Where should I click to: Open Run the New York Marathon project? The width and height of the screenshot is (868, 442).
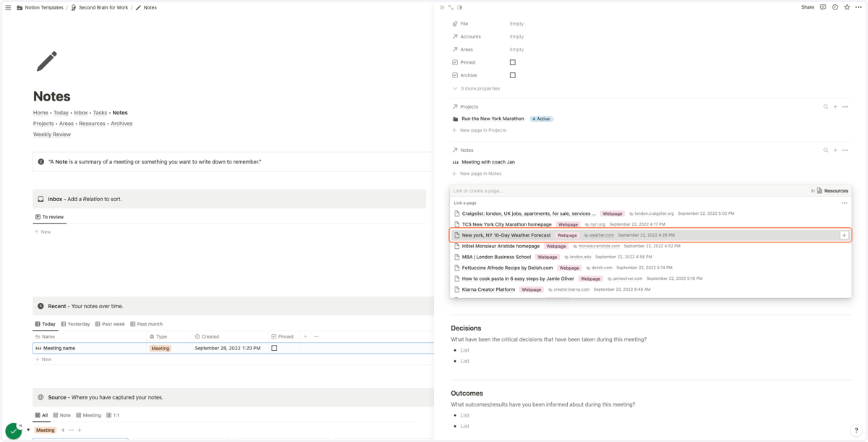493,119
